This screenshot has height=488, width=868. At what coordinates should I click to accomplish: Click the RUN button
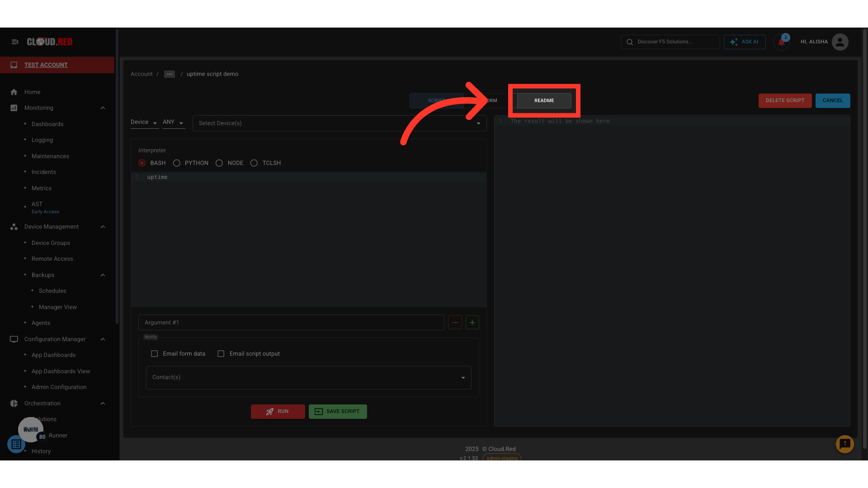pyautogui.click(x=278, y=411)
